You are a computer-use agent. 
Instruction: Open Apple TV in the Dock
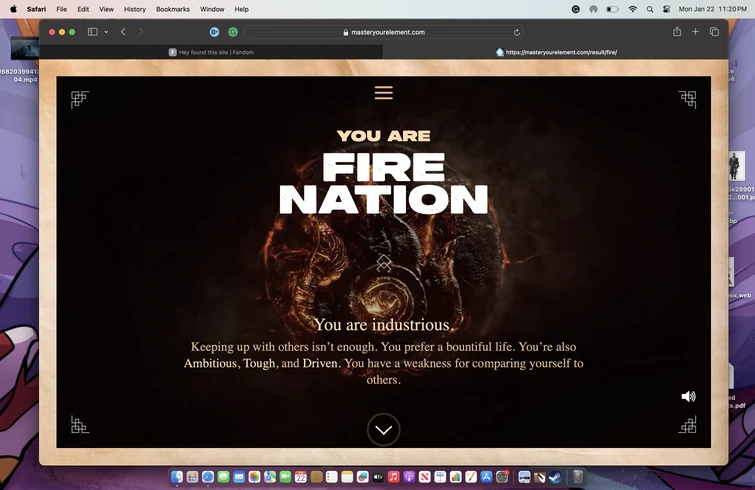pos(378,477)
